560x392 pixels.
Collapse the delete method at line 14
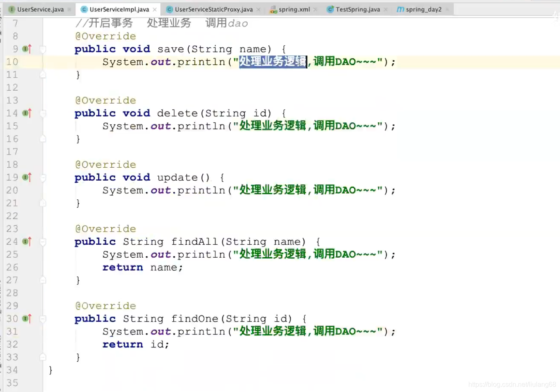click(42, 113)
